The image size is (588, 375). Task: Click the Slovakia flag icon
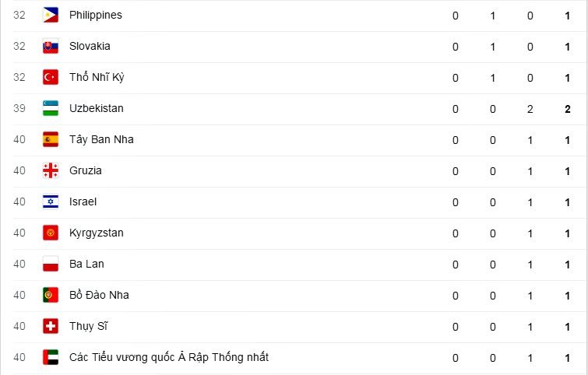[x=51, y=46]
